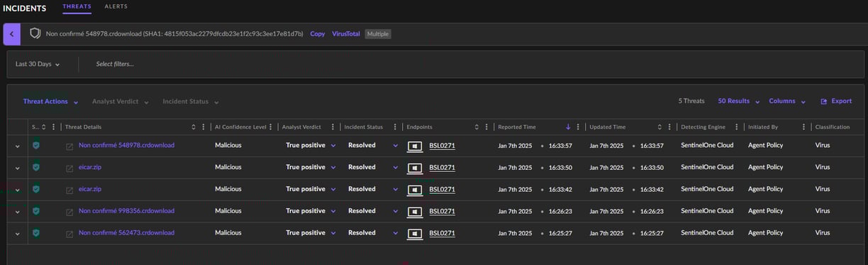This screenshot has width=868, height=265.
Task: Open the Endpoints column three-dot menu
Action: click(x=486, y=127)
